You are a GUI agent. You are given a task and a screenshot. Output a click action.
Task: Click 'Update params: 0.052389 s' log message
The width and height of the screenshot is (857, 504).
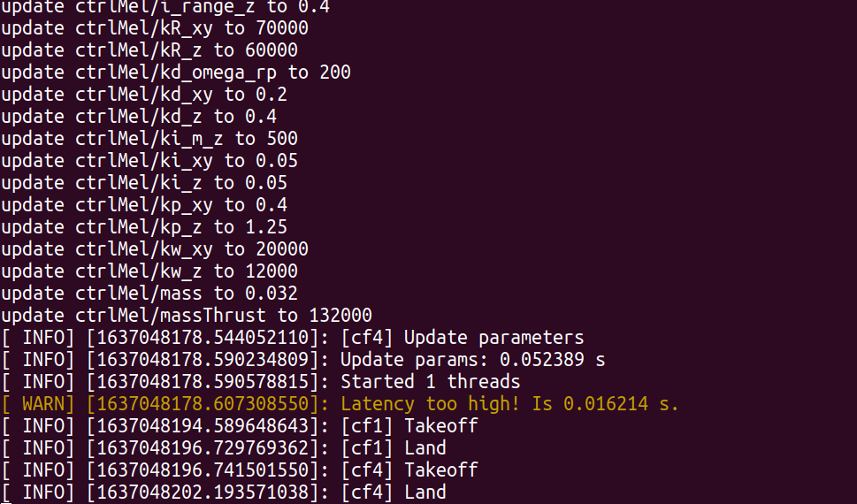pos(473,360)
